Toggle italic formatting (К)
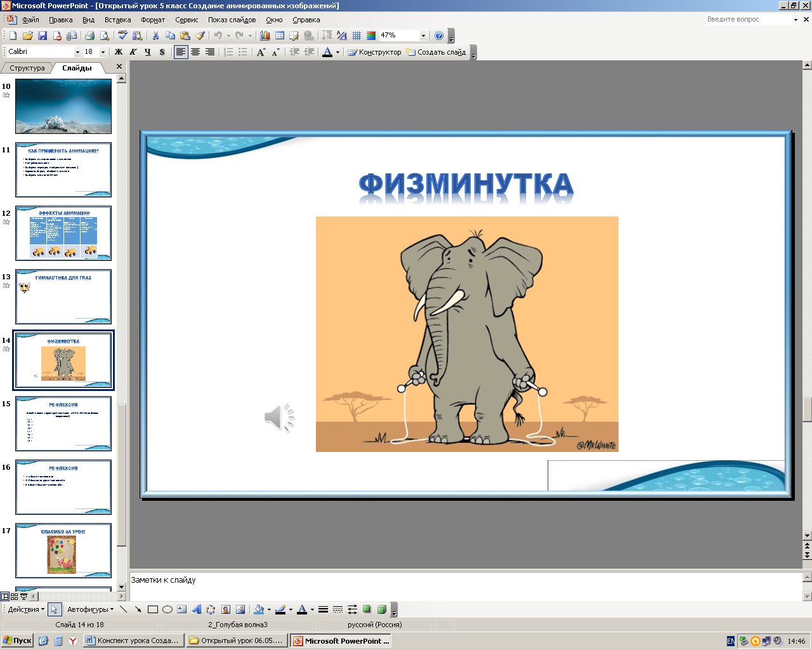Image resolution: width=812 pixels, height=650 pixels. pyautogui.click(x=133, y=52)
